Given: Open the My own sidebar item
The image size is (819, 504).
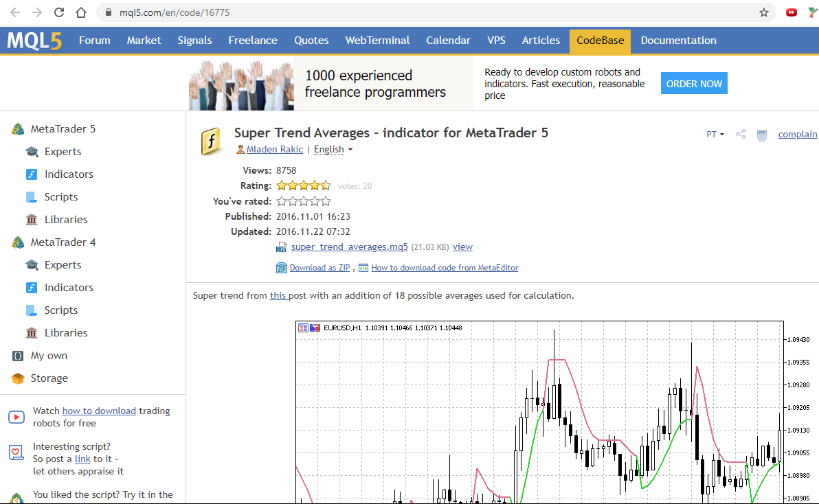Looking at the screenshot, I should pyautogui.click(x=49, y=356).
